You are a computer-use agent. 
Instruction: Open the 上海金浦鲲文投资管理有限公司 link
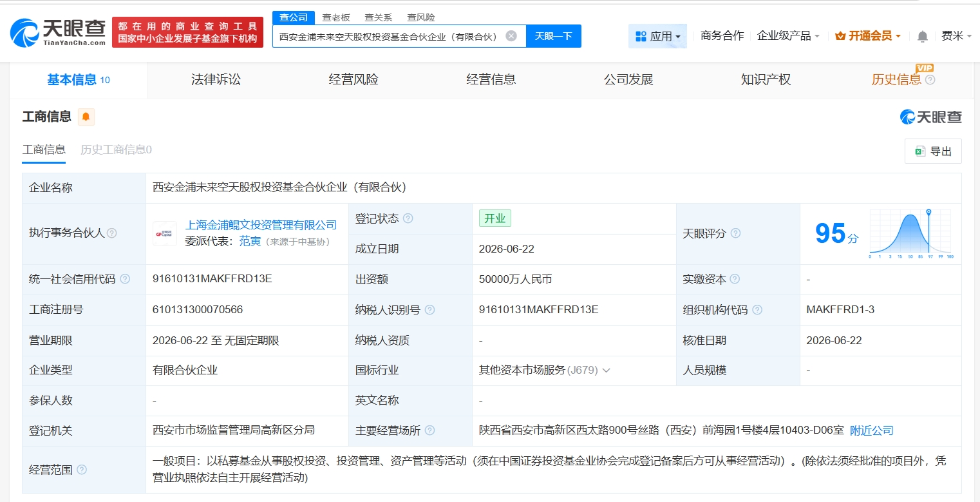tap(261, 225)
